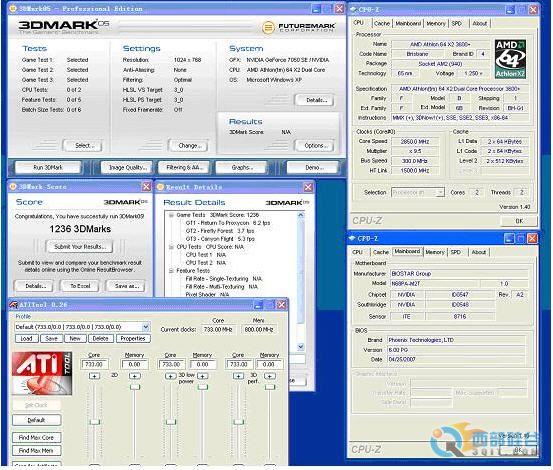The width and height of the screenshot is (553, 470).
Task: Launch the Demo button in 3DMark05
Action: tap(313, 167)
